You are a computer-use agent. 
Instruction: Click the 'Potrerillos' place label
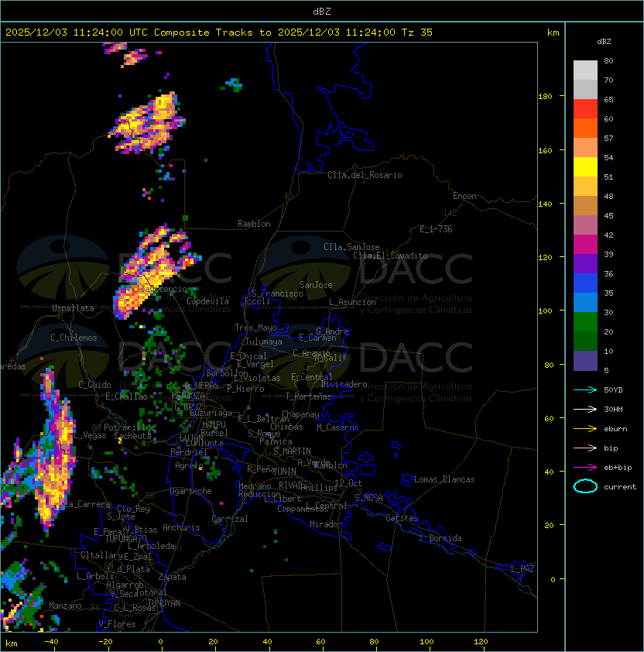pos(129,427)
